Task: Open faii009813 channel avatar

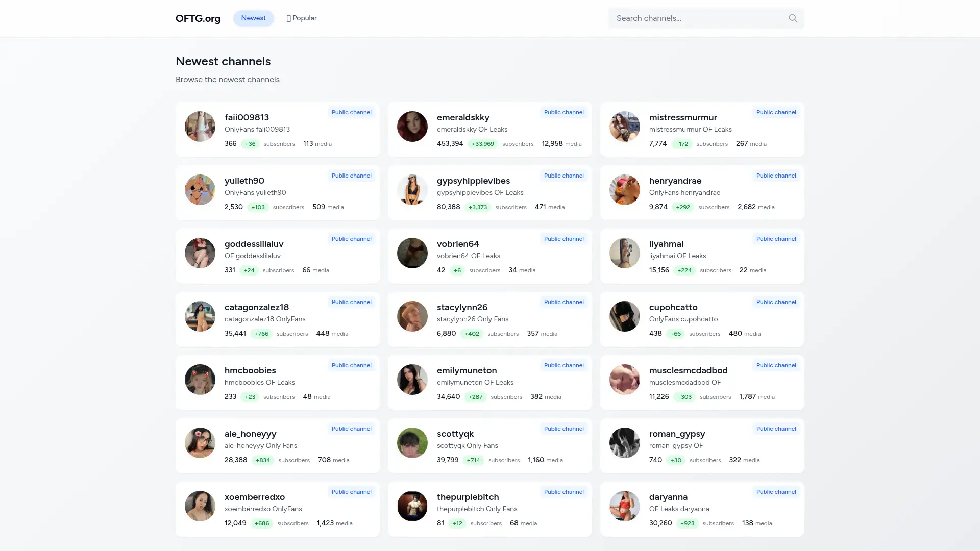Action: (x=200, y=127)
